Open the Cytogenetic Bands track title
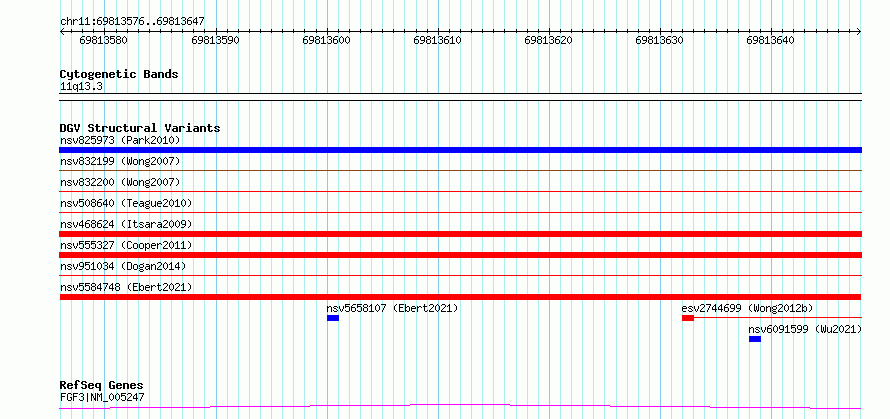This screenshot has height=419, width=890. [119, 74]
